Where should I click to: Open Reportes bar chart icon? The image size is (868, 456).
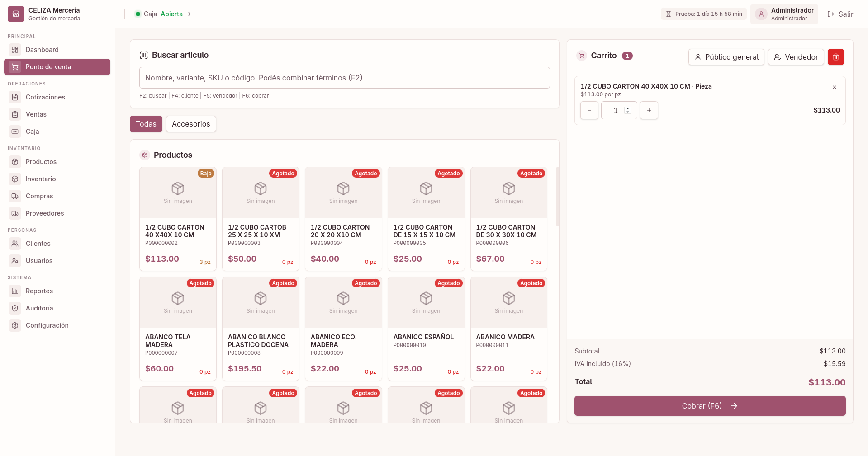point(15,291)
